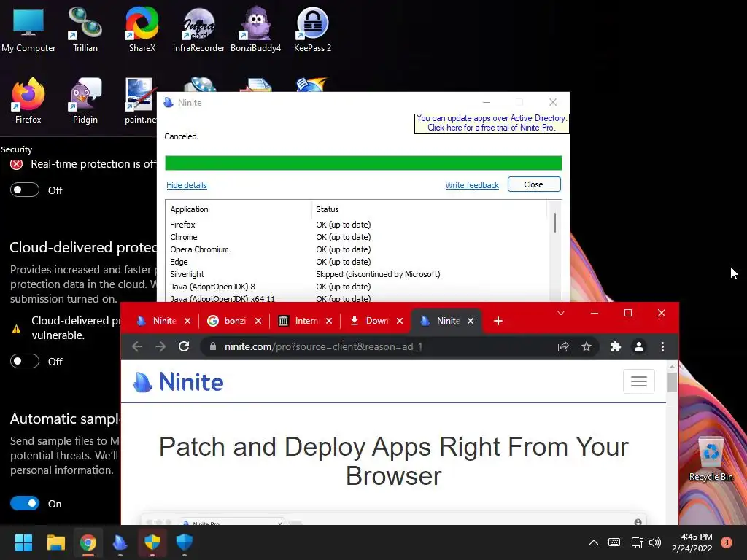This screenshot has width=747, height=560.
Task: Open the blue shield app in taskbar
Action: click(185, 542)
